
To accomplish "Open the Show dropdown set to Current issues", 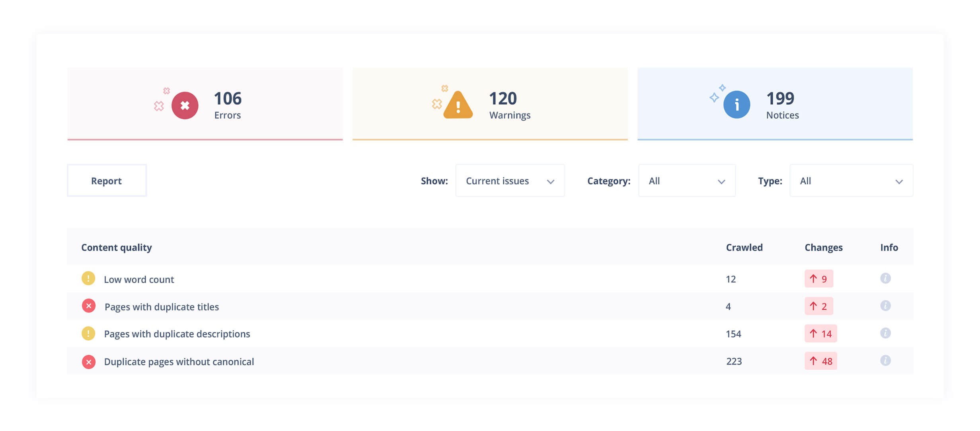I will pyautogui.click(x=510, y=181).
